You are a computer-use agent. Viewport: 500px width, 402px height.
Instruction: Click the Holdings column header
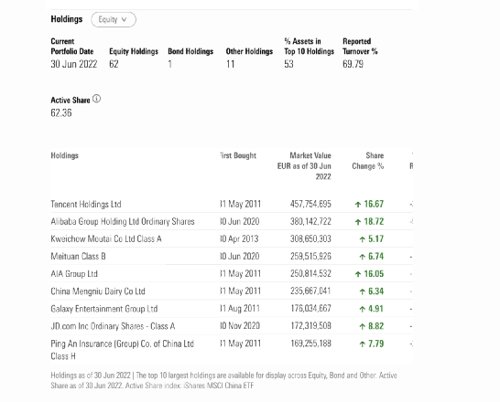click(x=64, y=156)
